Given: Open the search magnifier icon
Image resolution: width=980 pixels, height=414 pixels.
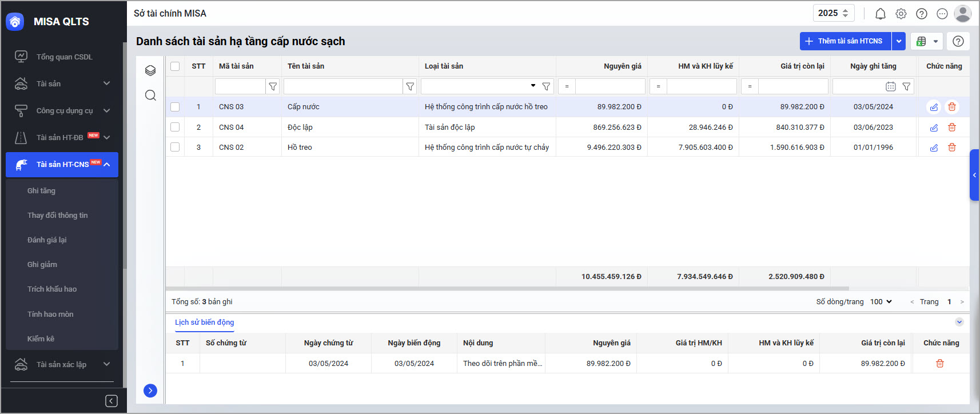Looking at the screenshot, I should (x=150, y=95).
